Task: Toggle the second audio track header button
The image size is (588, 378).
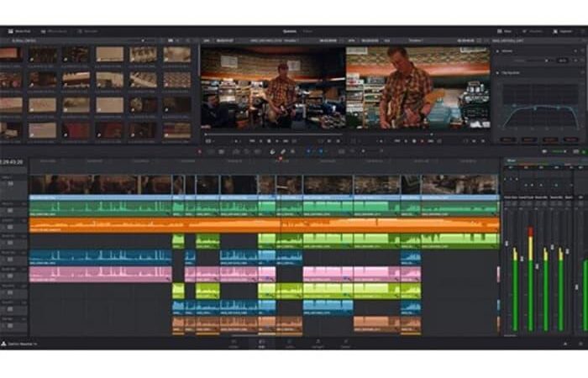Action: click(9, 225)
